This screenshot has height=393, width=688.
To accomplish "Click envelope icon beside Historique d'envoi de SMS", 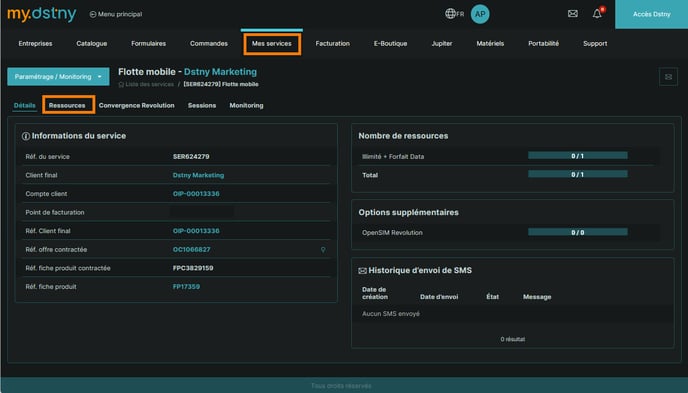I will pyautogui.click(x=362, y=271).
